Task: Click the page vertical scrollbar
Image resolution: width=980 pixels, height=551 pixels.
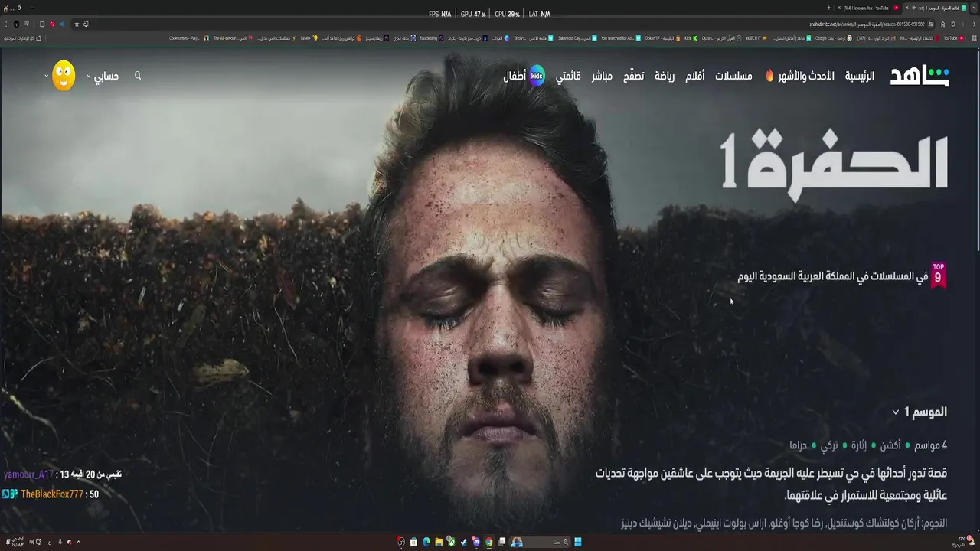Action: (x=976, y=153)
